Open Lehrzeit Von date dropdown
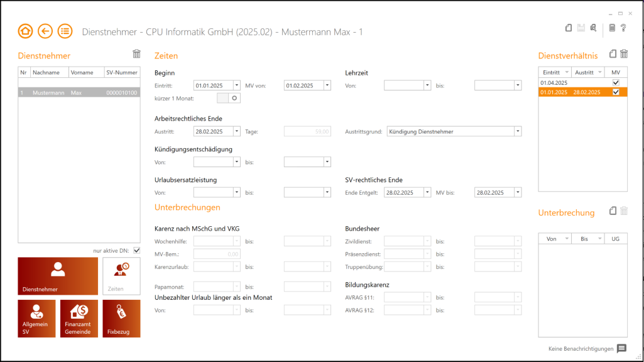 tap(427, 85)
